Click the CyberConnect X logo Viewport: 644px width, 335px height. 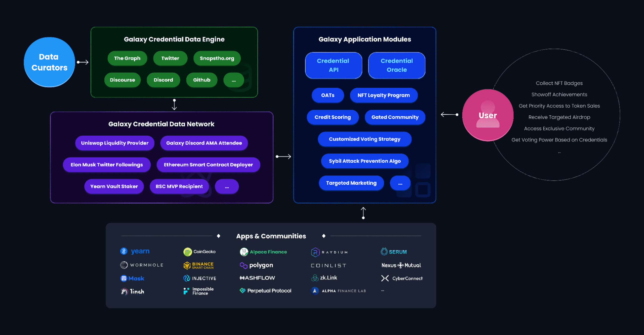pyautogui.click(x=385, y=278)
